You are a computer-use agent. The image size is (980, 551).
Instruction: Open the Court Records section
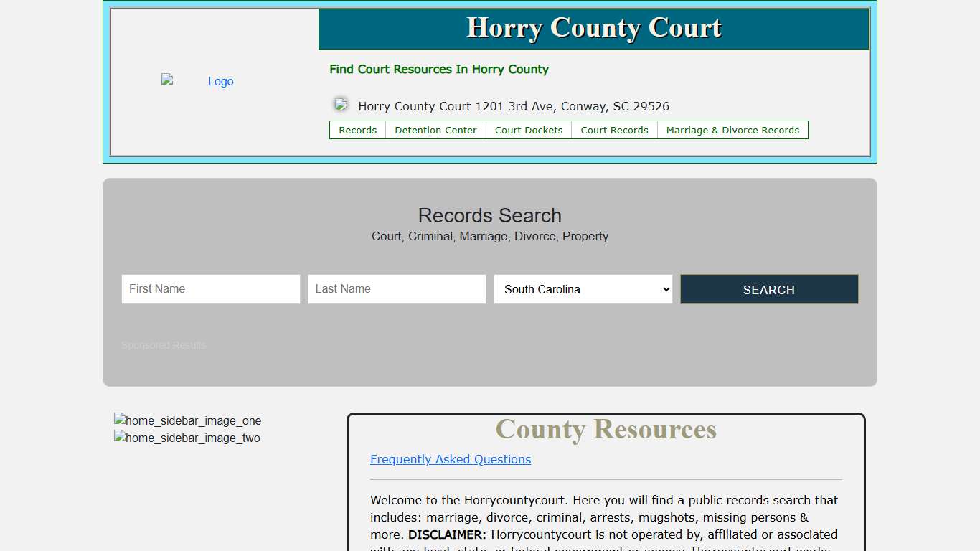pos(614,130)
